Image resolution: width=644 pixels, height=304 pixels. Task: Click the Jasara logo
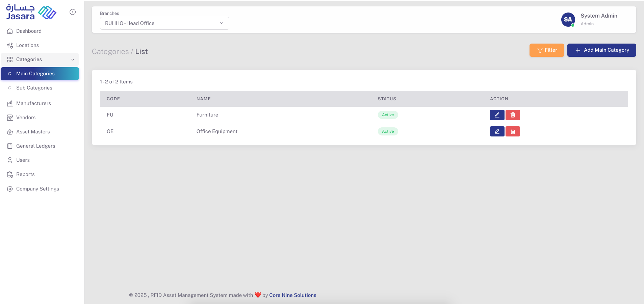click(31, 12)
